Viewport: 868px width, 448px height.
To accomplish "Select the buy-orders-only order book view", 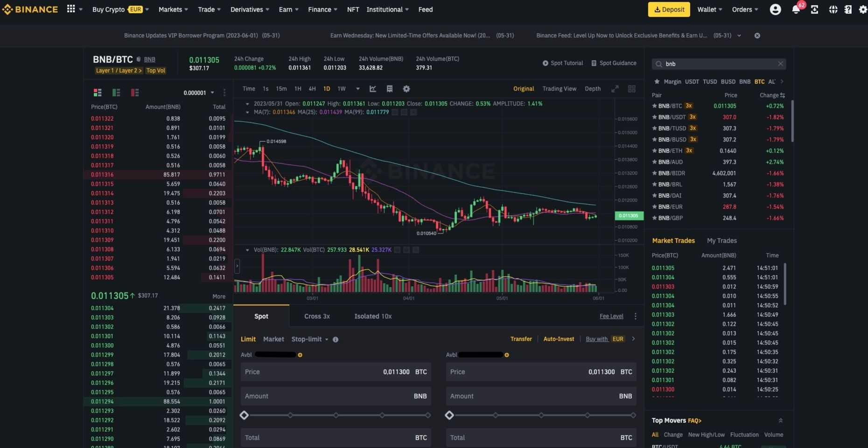I will coord(116,92).
